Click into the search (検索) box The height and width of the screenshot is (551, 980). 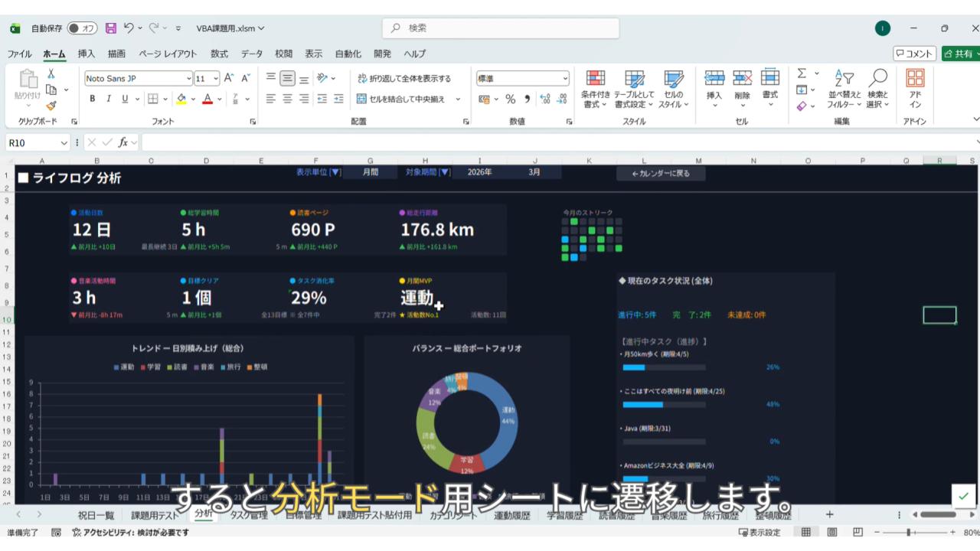501,28
